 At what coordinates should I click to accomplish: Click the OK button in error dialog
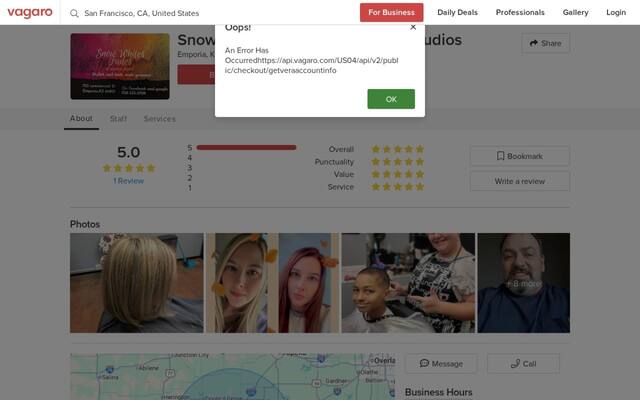(391, 99)
